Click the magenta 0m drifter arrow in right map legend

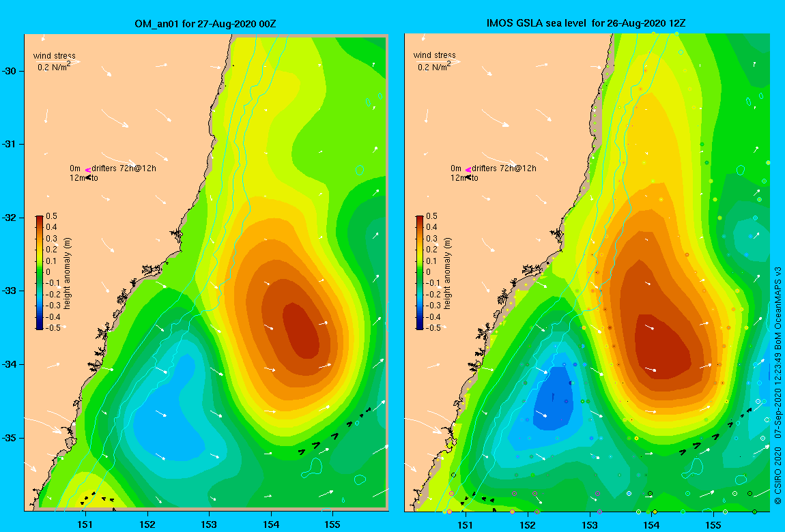tap(468, 170)
